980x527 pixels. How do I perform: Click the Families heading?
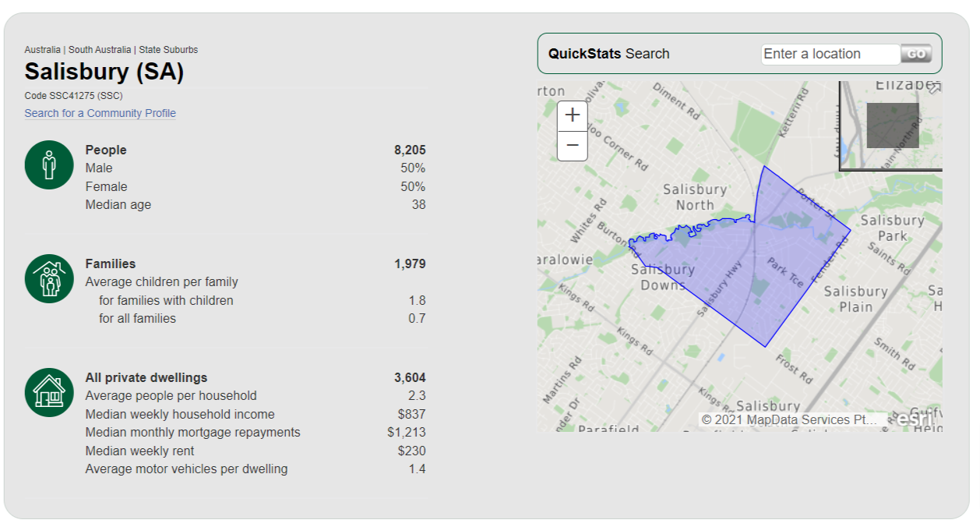[x=111, y=263]
